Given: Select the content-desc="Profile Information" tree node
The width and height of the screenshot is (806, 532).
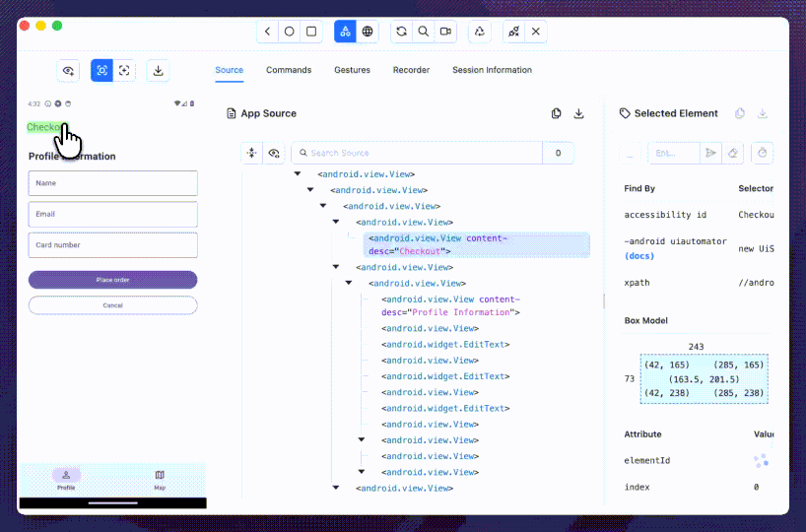Looking at the screenshot, I should point(450,305).
